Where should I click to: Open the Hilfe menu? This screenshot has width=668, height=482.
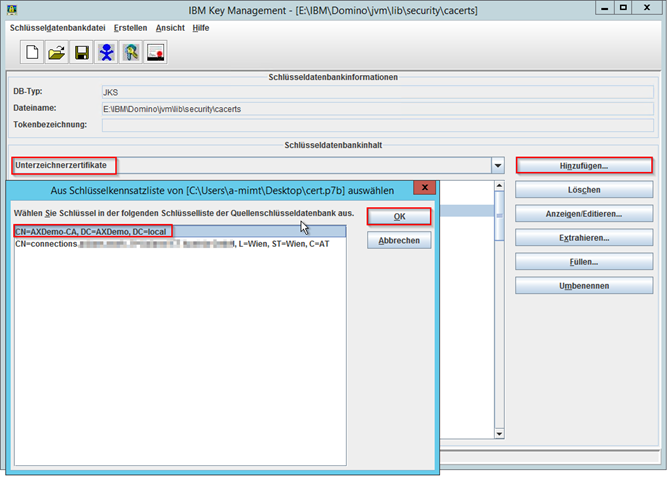[201, 28]
